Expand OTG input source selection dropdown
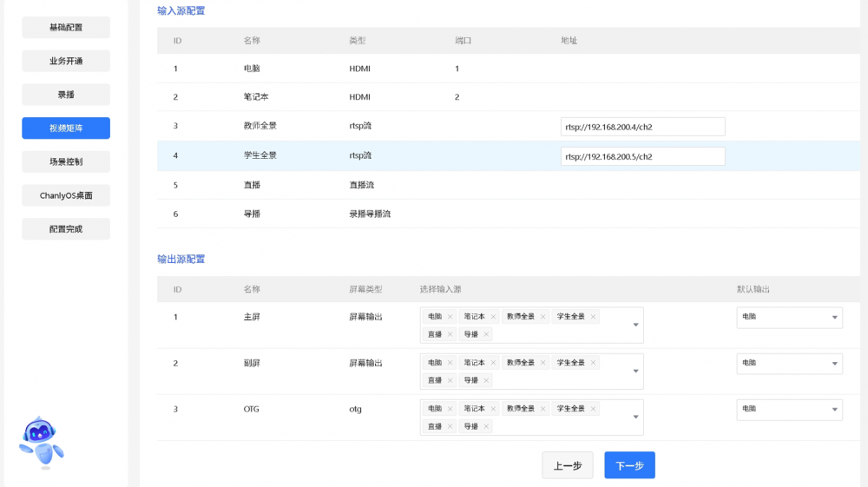Screen dimensions: 868x487 click(635, 418)
